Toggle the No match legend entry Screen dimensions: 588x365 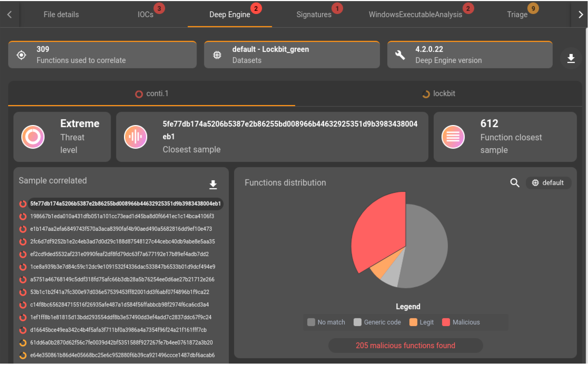click(x=326, y=322)
